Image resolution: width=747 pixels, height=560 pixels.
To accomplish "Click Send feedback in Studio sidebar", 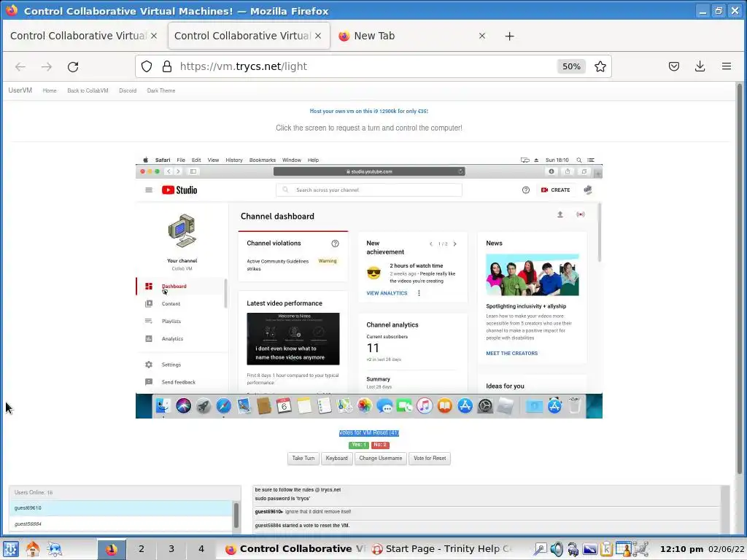I will [x=178, y=382].
